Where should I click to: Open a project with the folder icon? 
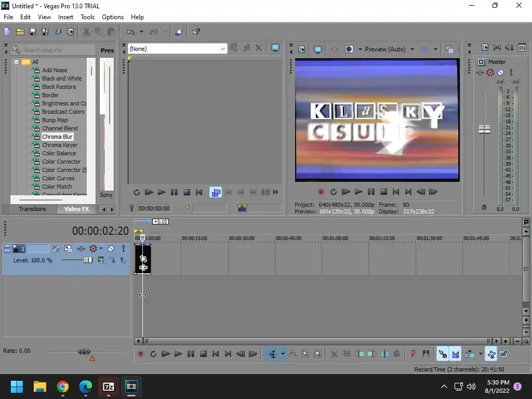(20, 32)
